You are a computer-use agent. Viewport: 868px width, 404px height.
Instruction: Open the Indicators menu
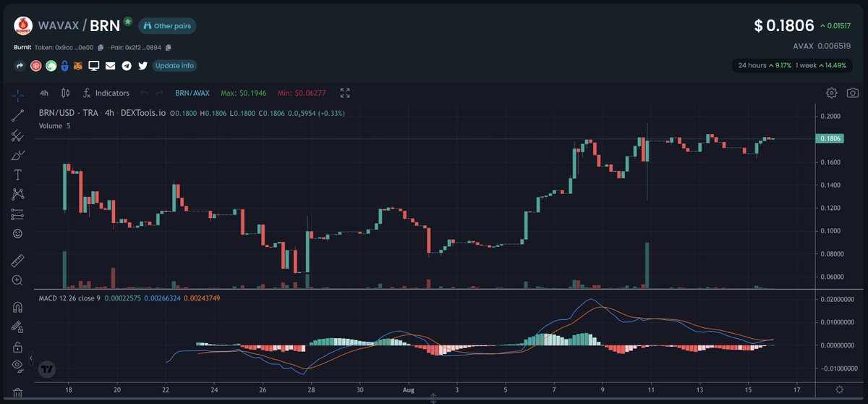[x=106, y=93]
